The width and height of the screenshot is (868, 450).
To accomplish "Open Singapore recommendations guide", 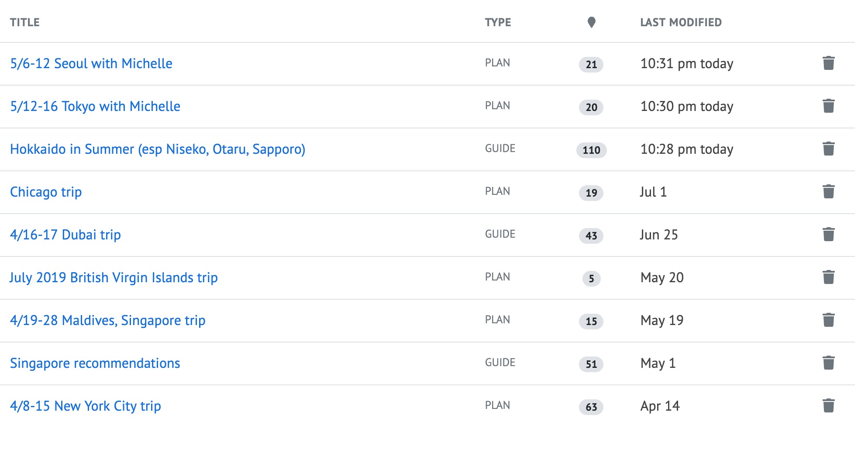I will coord(95,363).
